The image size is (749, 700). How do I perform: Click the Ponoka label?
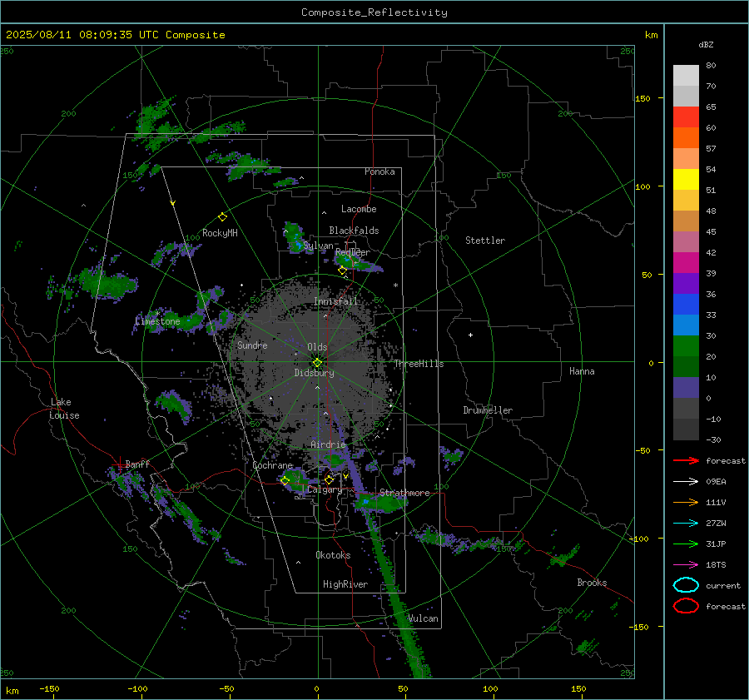click(379, 171)
